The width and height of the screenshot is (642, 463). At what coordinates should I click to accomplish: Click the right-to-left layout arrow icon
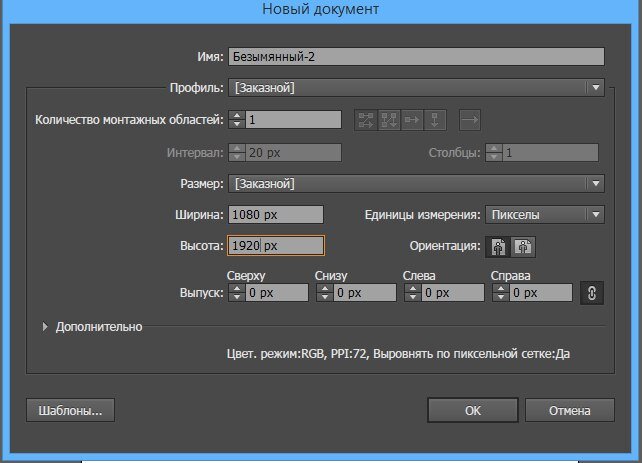(x=470, y=120)
